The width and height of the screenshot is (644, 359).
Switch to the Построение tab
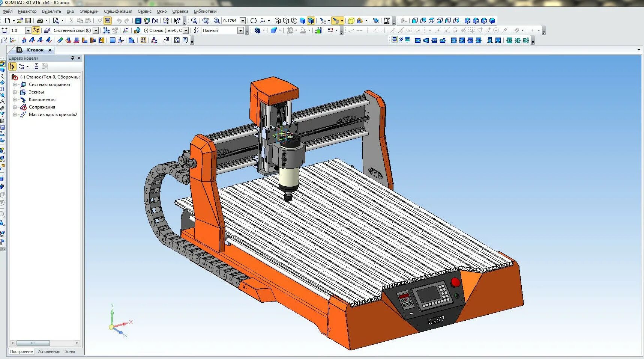(21, 351)
